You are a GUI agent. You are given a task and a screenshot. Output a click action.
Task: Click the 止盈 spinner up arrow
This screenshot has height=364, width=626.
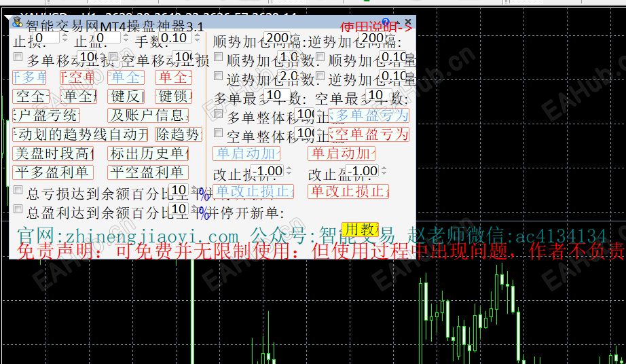(126, 35)
